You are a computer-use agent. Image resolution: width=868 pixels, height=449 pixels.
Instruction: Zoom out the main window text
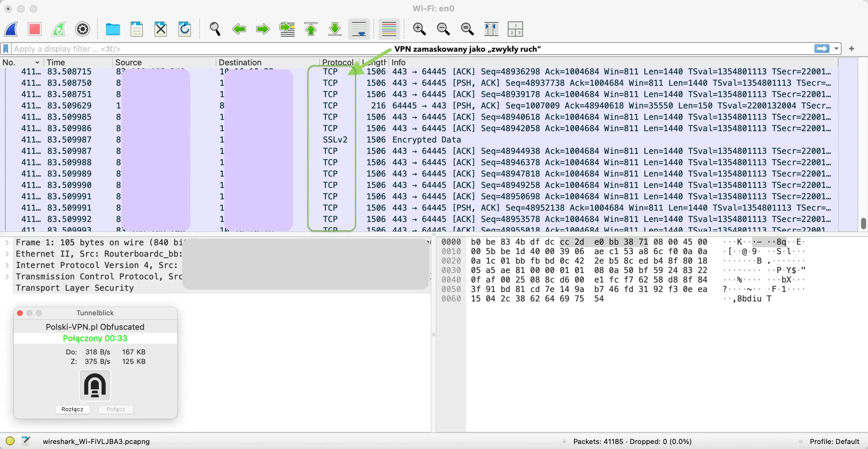click(x=443, y=29)
